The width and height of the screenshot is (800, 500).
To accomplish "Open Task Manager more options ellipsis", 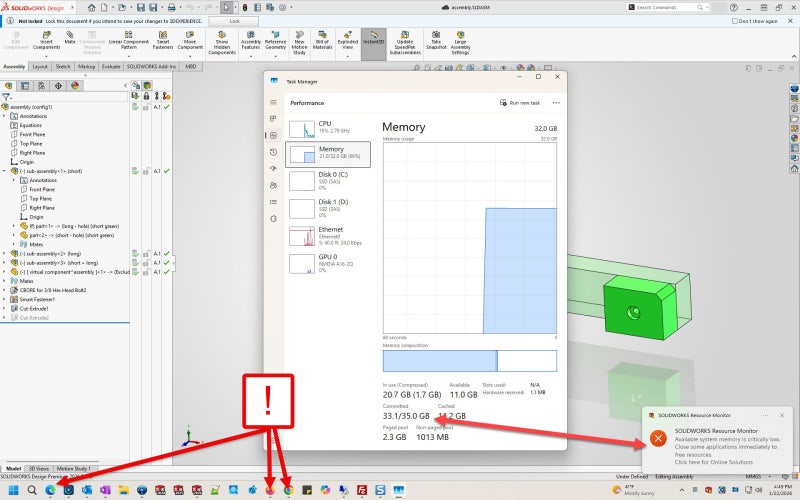I will [556, 103].
